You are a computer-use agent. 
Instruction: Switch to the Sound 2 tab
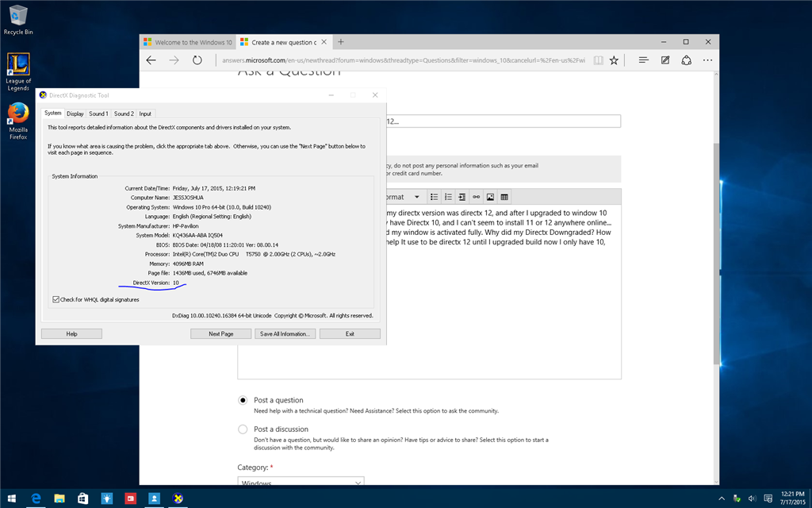[124, 114]
